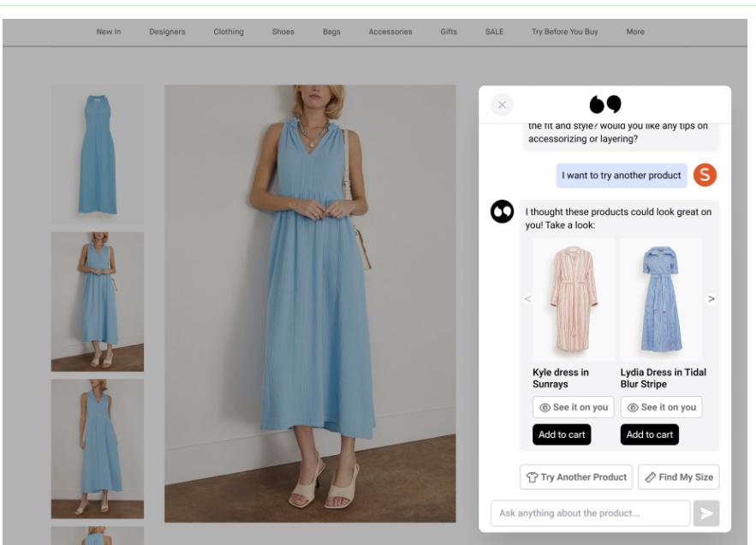Click the quote-mark logo in chat header

tap(605, 104)
